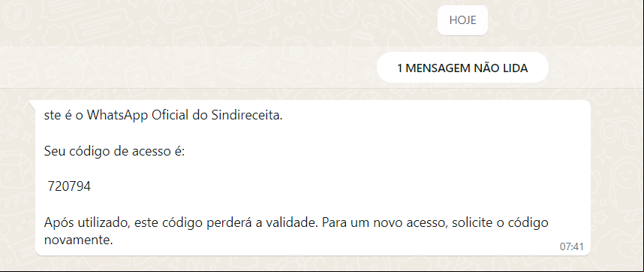Click the word Oficial in first line
644x272 pixels.
click(x=170, y=116)
